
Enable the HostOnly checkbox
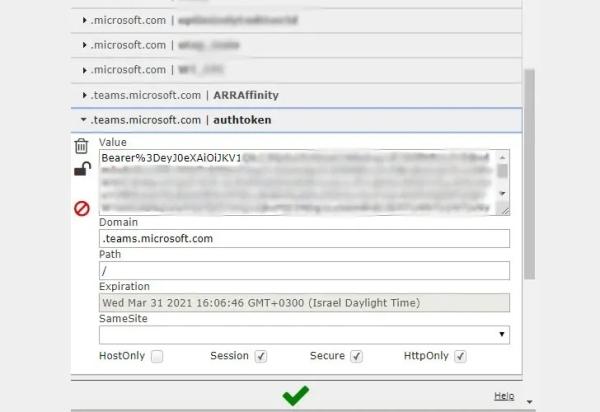coord(157,356)
